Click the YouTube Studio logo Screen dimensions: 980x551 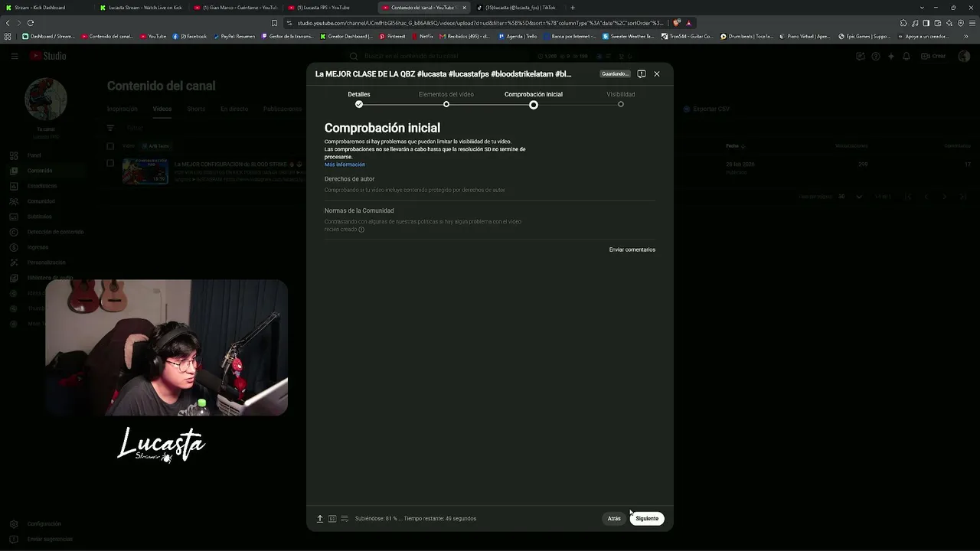coord(48,56)
